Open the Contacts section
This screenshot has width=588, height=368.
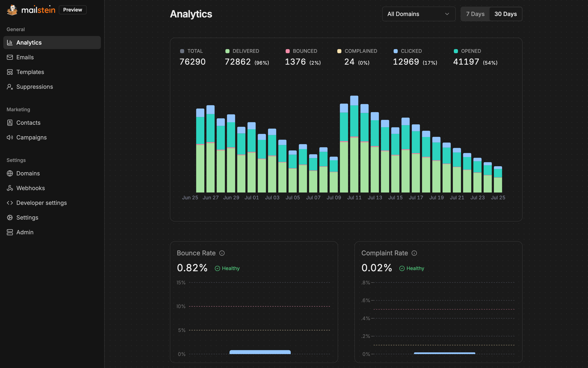[x=29, y=123]
